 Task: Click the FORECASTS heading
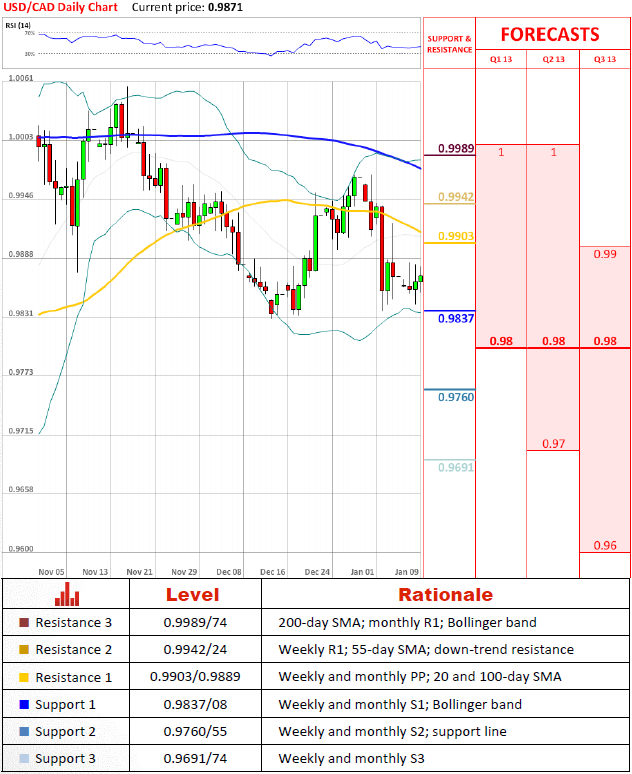[550, 35]
